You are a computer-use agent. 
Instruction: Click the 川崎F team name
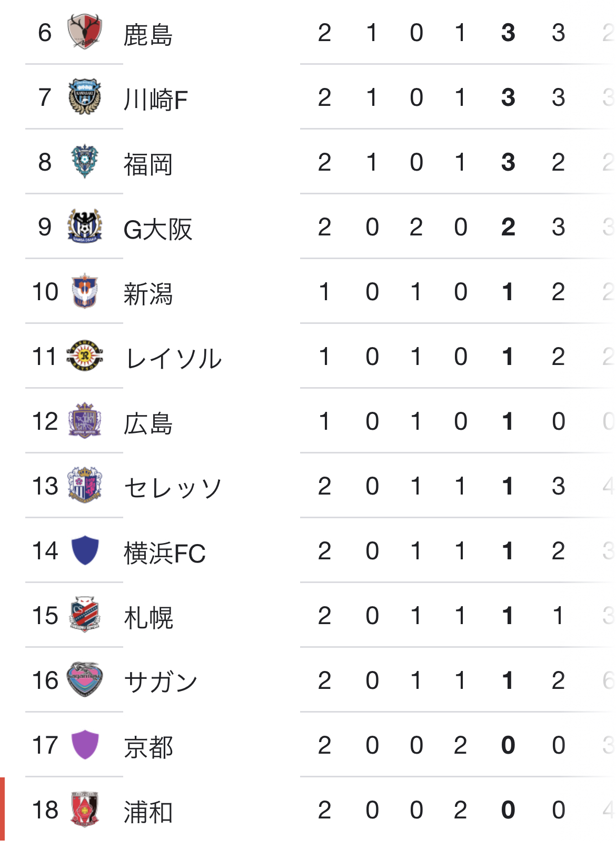(155, 100)
